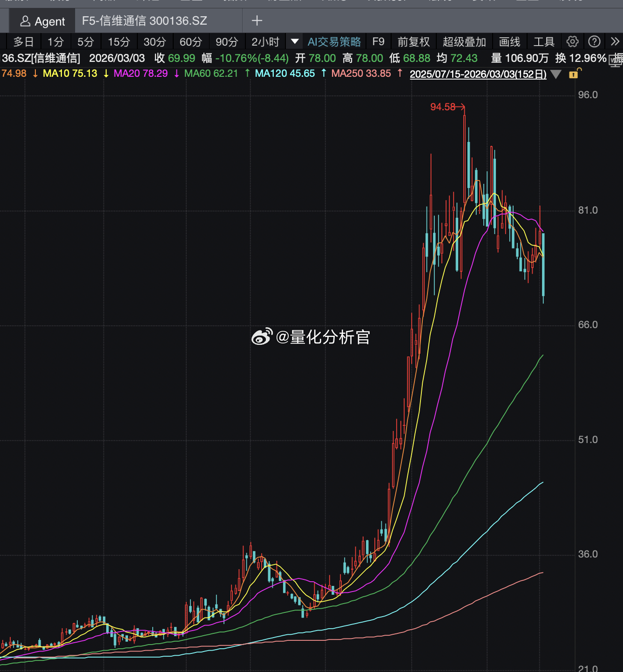
Task: Open the 工具 tools menu
Action: pyautogui.click(x=542, y=41)
